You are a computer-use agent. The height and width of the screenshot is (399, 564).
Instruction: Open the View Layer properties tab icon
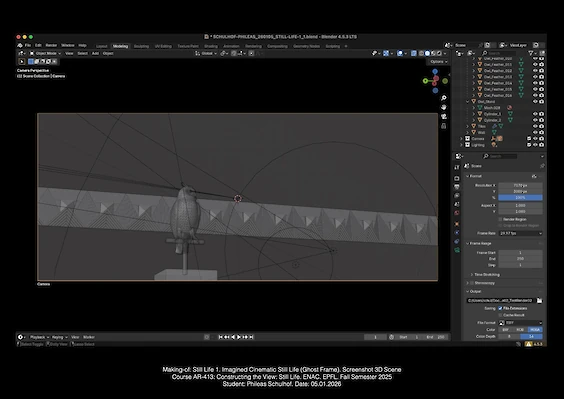457,195
